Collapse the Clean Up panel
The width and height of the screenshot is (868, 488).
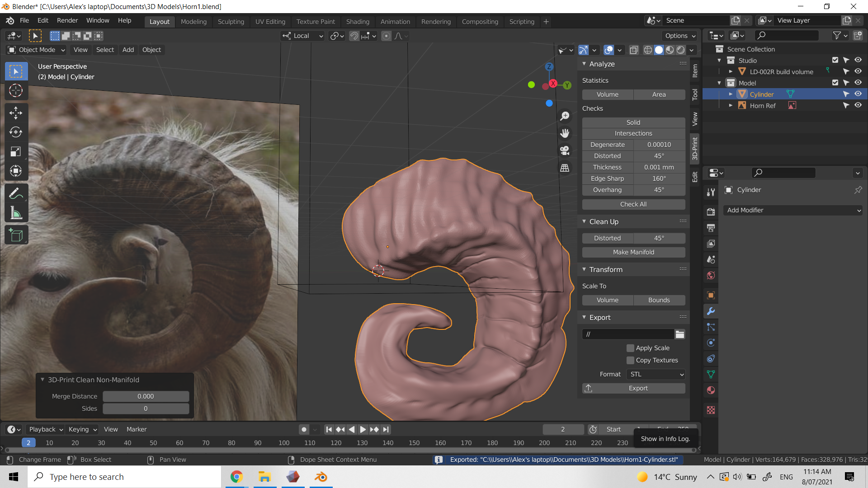pos(584,221)
